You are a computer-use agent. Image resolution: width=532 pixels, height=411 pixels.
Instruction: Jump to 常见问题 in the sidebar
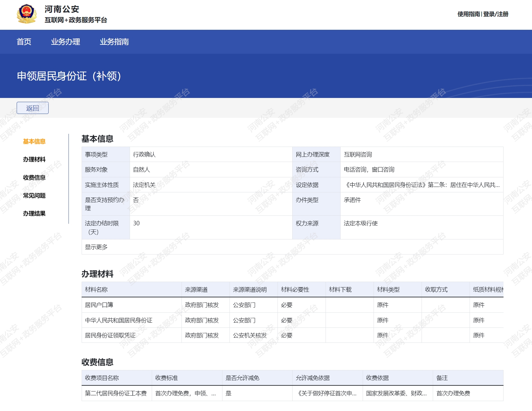[x=34, y=196]
